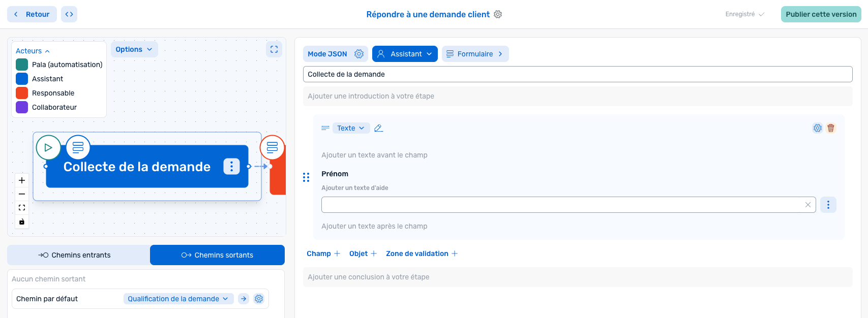
Task: Click the edit pencil icon next to Texte
Action: [x=378, y=128]
